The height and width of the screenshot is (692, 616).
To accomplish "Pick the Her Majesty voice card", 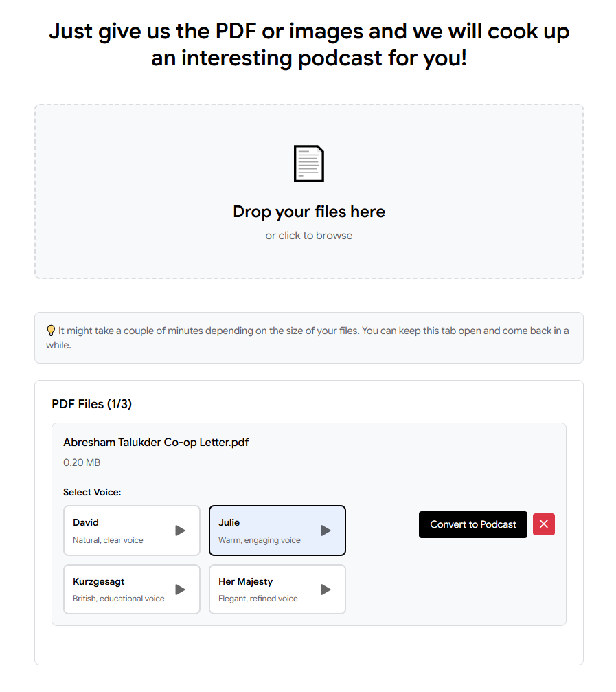I will tap(277, 589).
